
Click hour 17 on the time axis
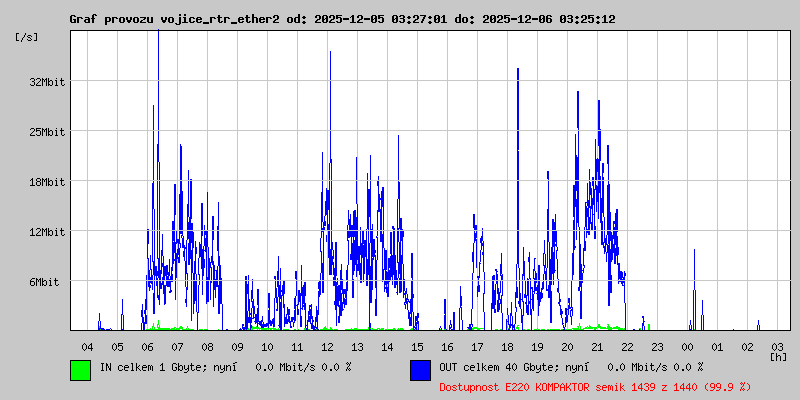pos(477,346)
